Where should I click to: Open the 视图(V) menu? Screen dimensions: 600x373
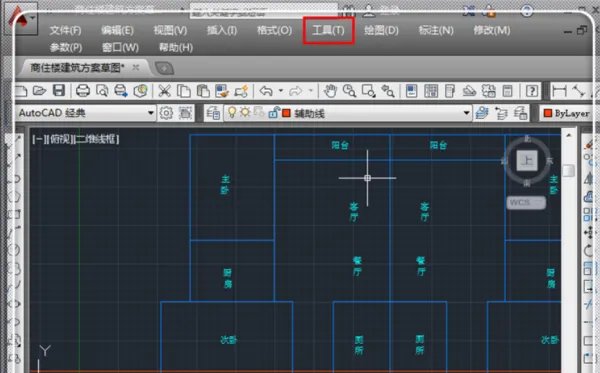tap(170, 30)
